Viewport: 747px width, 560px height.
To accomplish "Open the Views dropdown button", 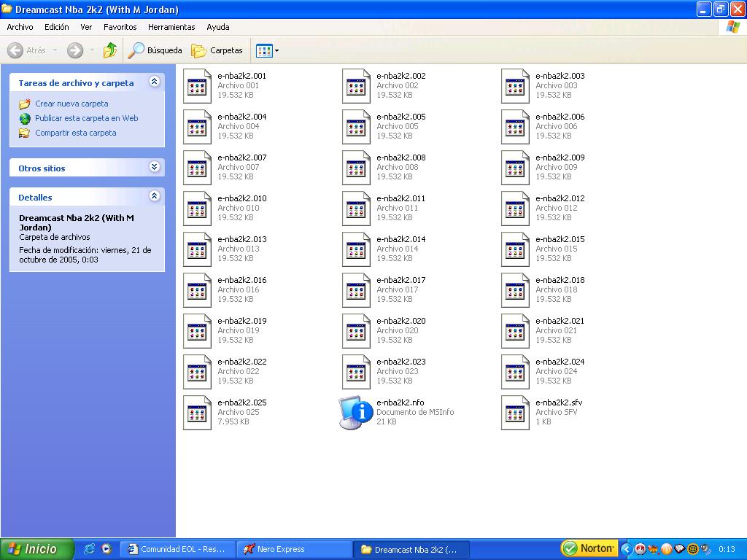I will tap(267, 50).
